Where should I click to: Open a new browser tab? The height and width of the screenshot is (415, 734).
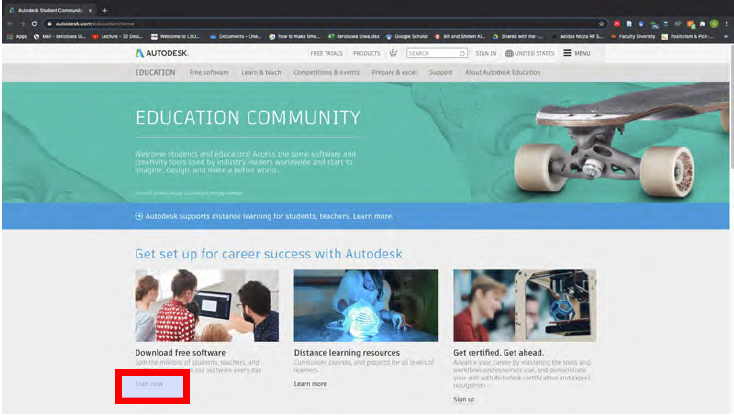(104, 9)
